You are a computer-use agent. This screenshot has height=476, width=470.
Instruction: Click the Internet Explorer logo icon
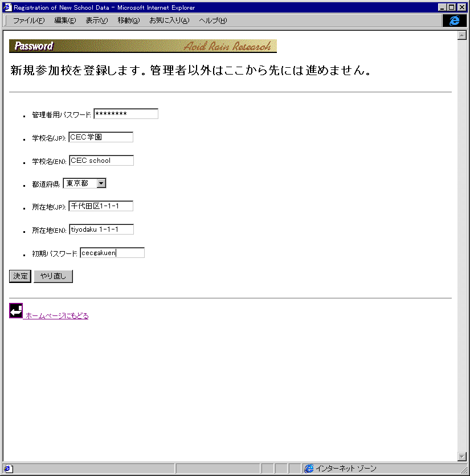point(454,20)
